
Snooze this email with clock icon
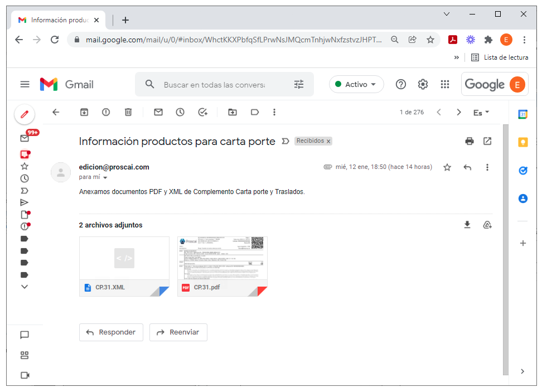click(180, 112)
